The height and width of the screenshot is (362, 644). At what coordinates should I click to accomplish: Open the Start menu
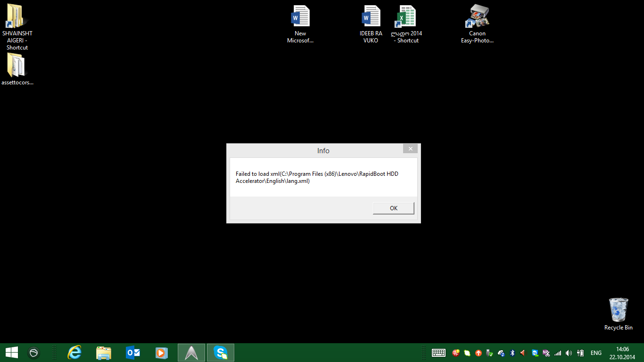click(x=11, y=352)
